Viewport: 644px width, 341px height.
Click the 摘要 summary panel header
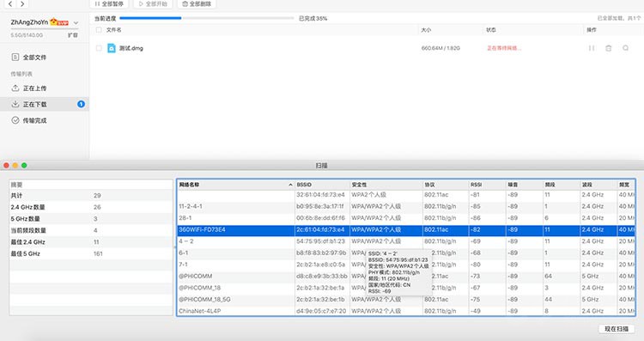coord(91,185)
